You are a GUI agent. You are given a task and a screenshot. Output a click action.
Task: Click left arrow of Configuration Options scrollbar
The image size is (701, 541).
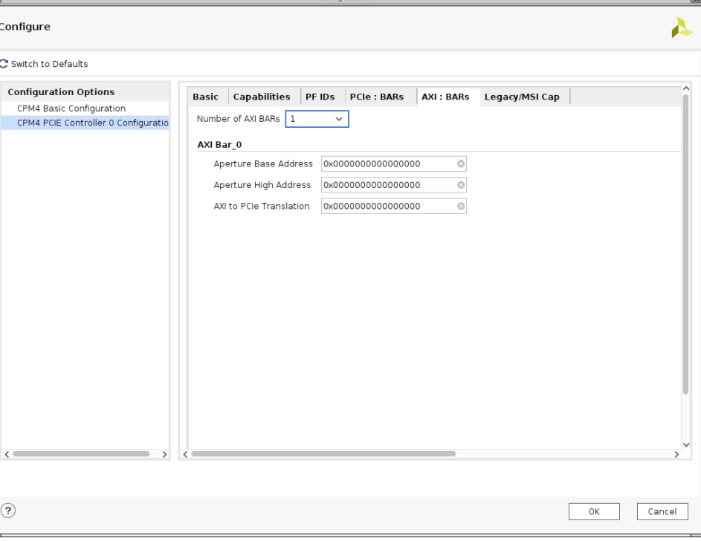pos(6,454)
